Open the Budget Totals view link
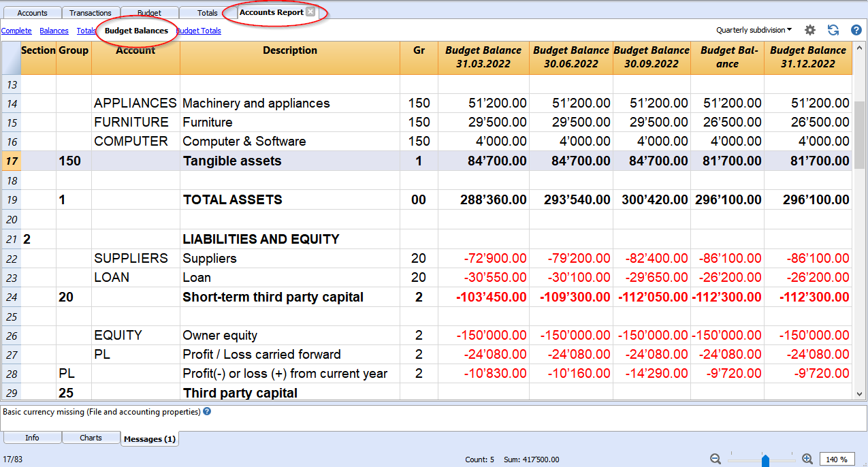 coord(198,31)
